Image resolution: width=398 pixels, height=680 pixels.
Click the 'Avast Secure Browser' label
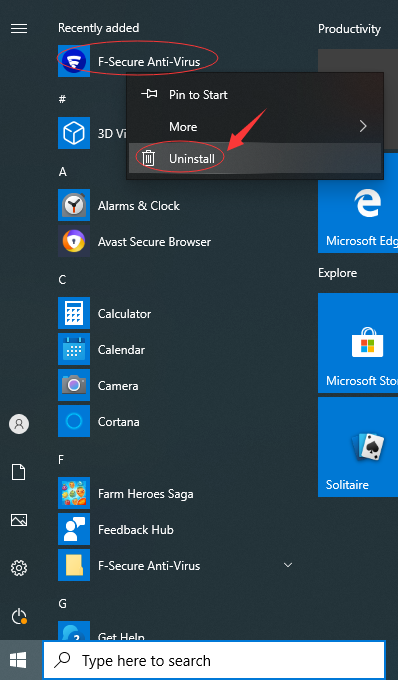(x=154, y=242)
